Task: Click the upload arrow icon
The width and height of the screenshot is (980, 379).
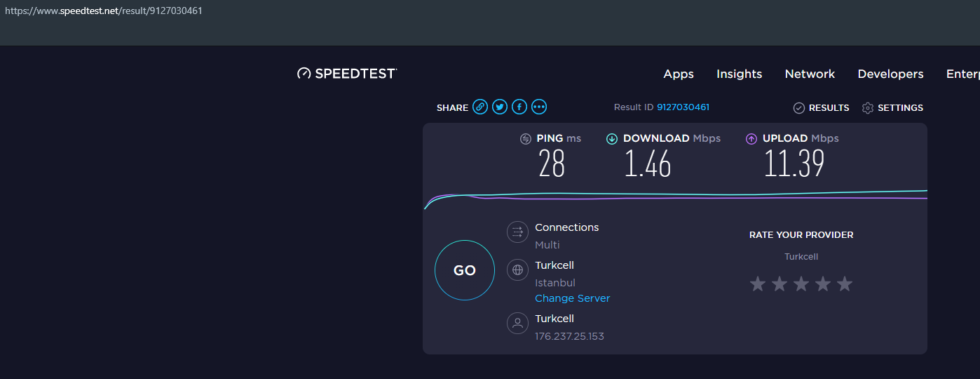Action: [x=751, y=138]
